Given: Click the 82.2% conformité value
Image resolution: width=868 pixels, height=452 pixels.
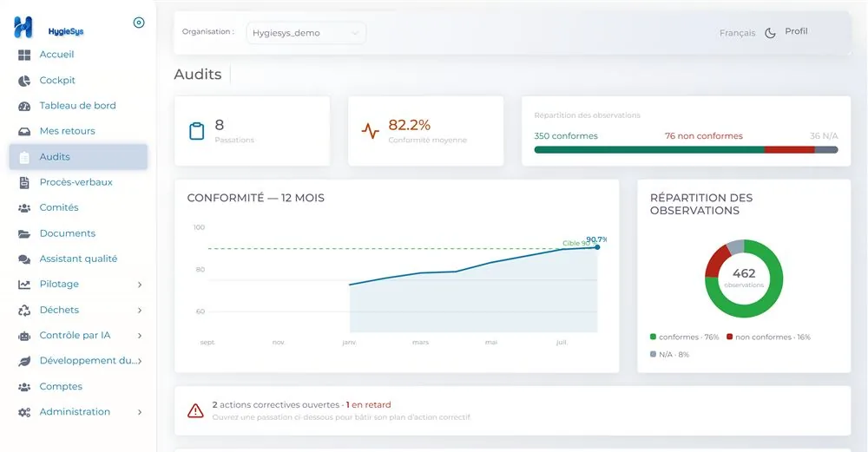Looking at the screenshot, I should pos(410,125).
